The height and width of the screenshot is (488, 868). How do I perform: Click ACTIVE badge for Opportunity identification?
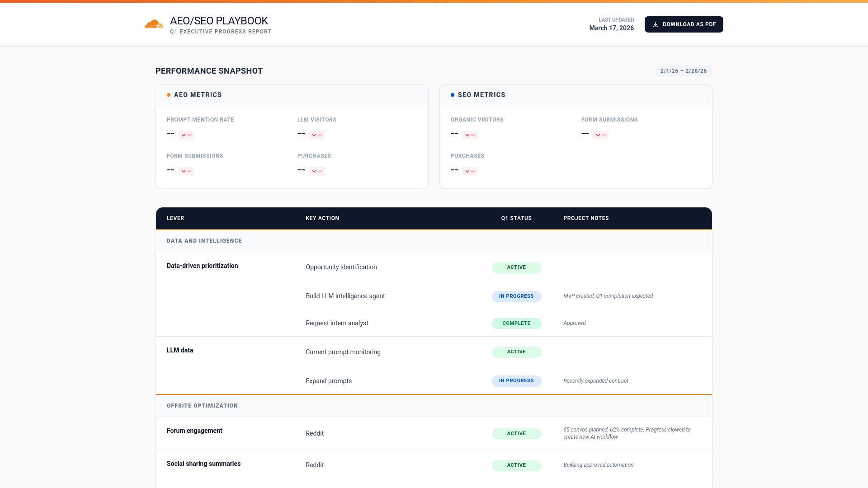tap(516, 267)
